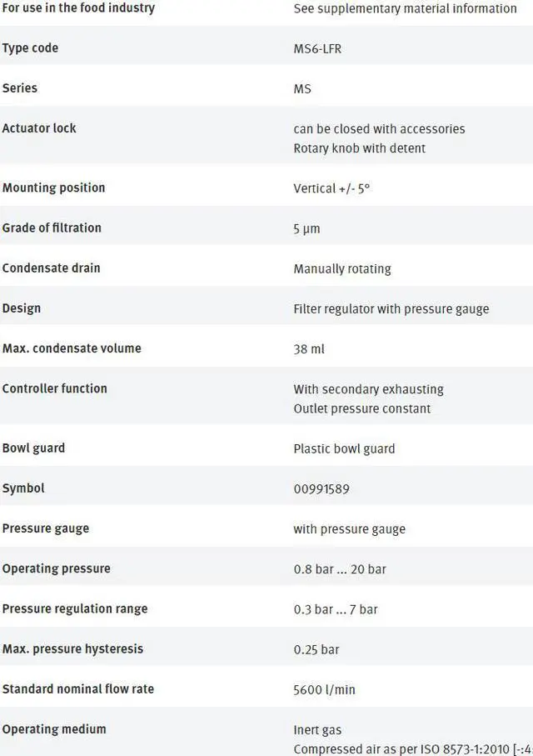Click the "Max. condensate volume" label
533x756 pixels.
[72, 348]
